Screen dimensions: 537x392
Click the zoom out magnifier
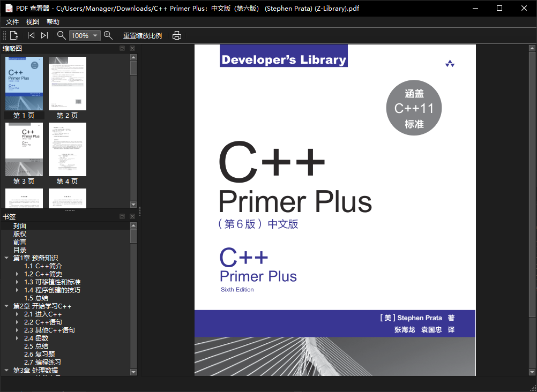[x=61, y=35]
